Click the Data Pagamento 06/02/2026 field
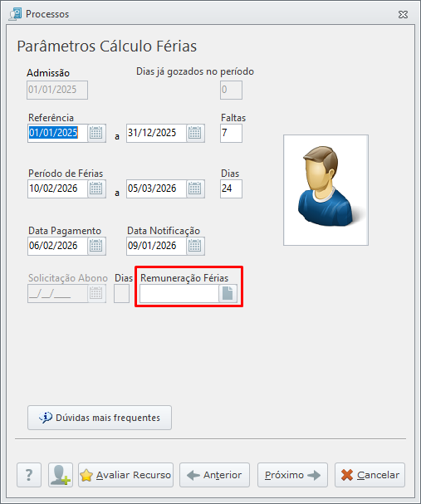 [x=57, y=246]
